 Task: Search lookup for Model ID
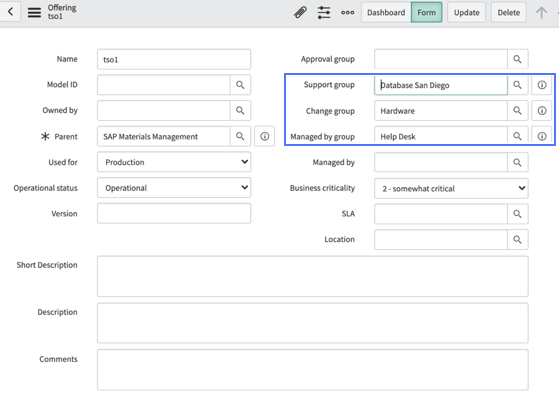point(240,85)
